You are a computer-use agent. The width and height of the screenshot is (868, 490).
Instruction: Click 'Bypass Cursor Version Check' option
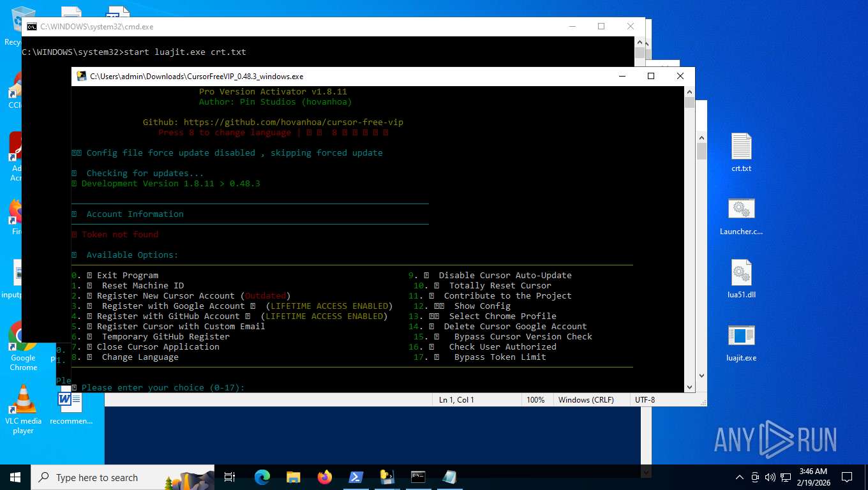523,337
